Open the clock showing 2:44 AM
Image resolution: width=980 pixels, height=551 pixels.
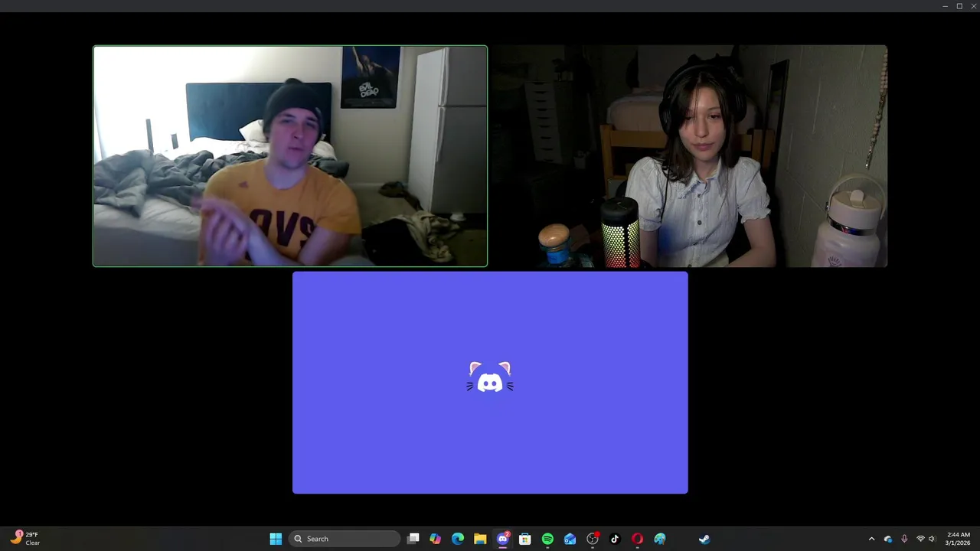tap(958, 539)
